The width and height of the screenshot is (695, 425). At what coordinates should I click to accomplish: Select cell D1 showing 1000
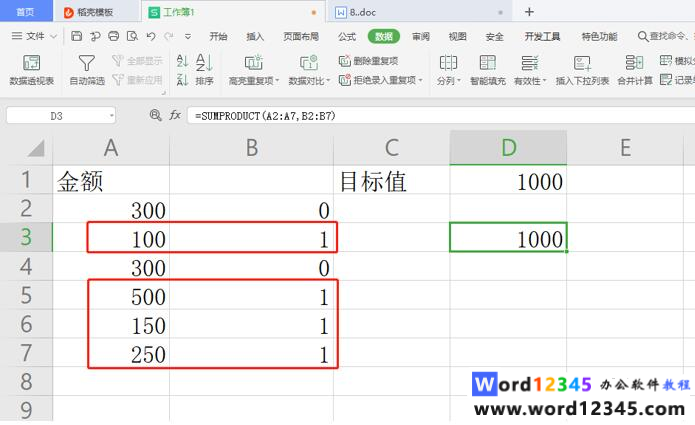click(x=508, y=181)
